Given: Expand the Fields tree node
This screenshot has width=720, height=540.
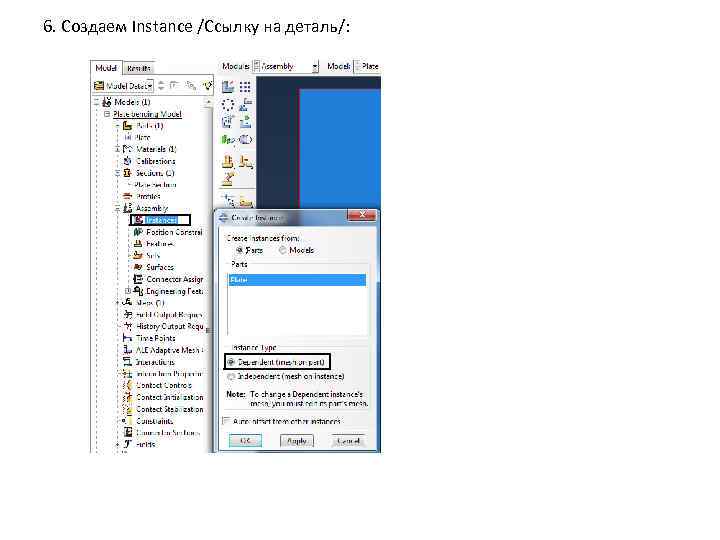Looking at the screenshot, I should (x=118, y=444).
